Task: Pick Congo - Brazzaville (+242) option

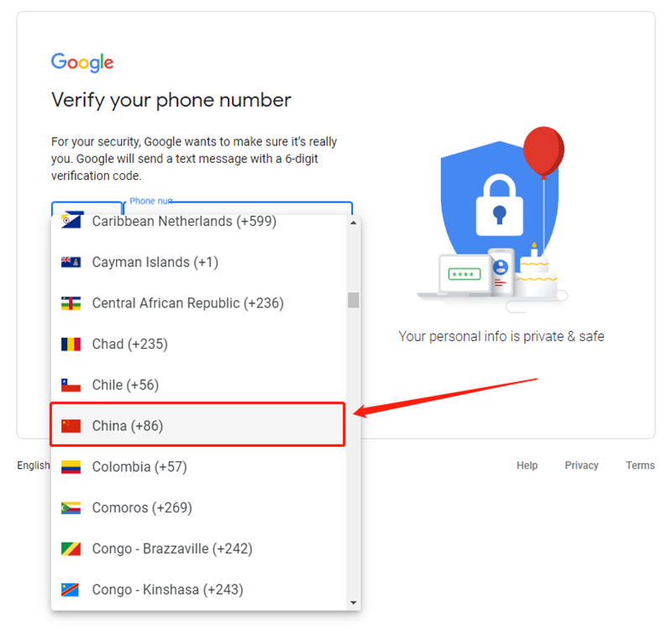Action: pos(172,549)
